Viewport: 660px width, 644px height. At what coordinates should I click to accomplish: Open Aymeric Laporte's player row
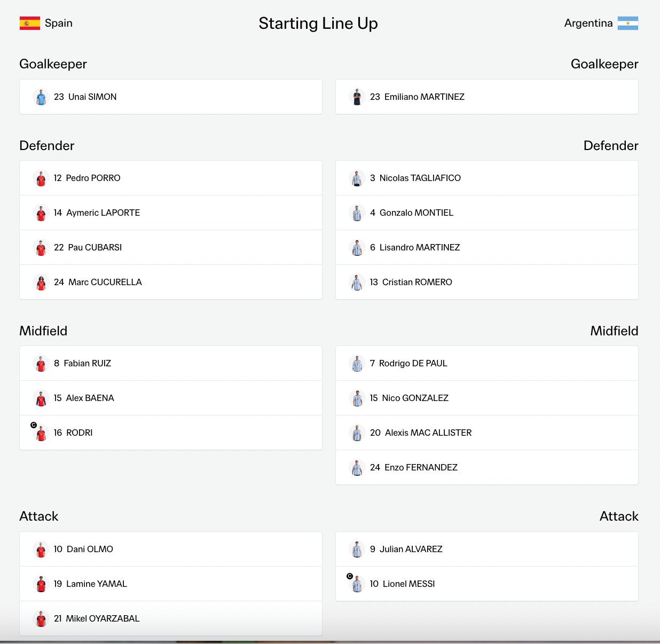pyautogui.click(x=171, y=213)
